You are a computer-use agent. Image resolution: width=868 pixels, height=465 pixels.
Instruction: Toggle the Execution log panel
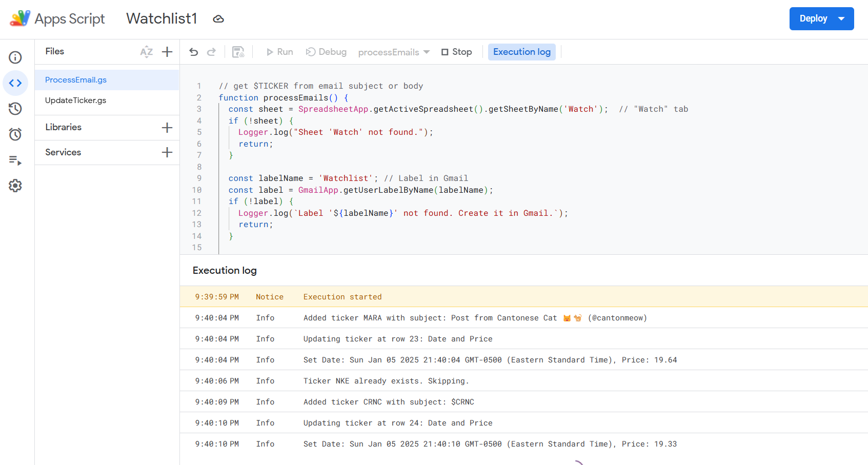point(521,52)
